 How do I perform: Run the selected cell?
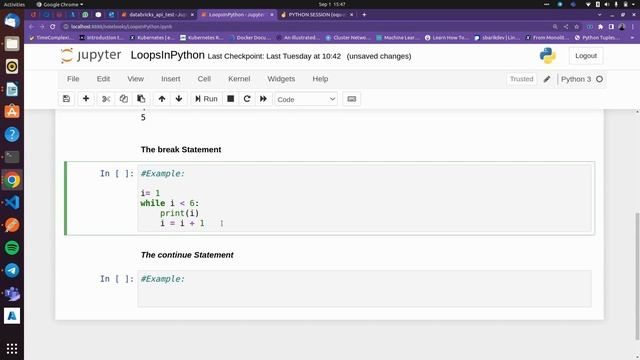(x=206, y=99)
